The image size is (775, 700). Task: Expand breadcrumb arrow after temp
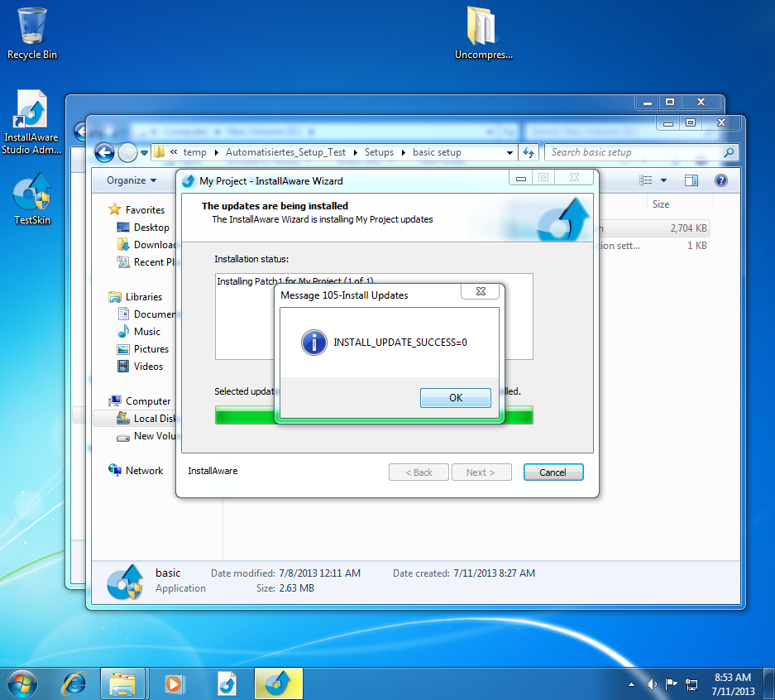(x=217, y=153)
